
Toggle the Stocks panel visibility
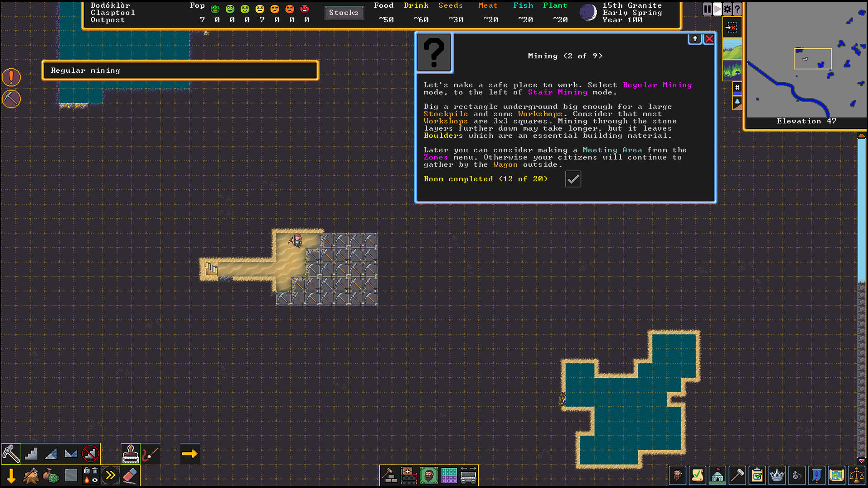(344, 12)
